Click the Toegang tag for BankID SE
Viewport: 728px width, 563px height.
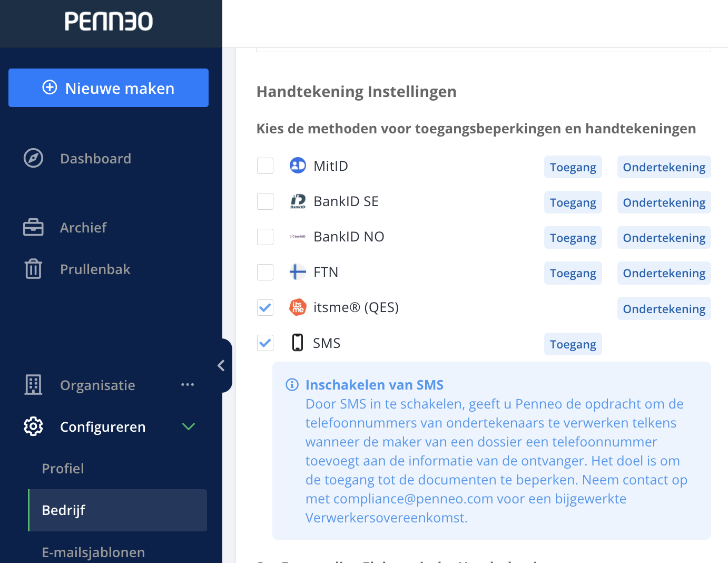[573, 202]
